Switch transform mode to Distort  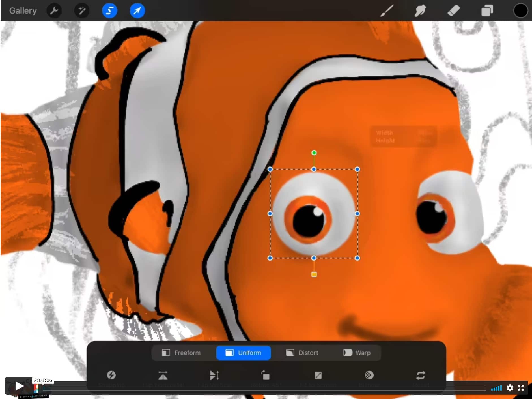(302, 353)
